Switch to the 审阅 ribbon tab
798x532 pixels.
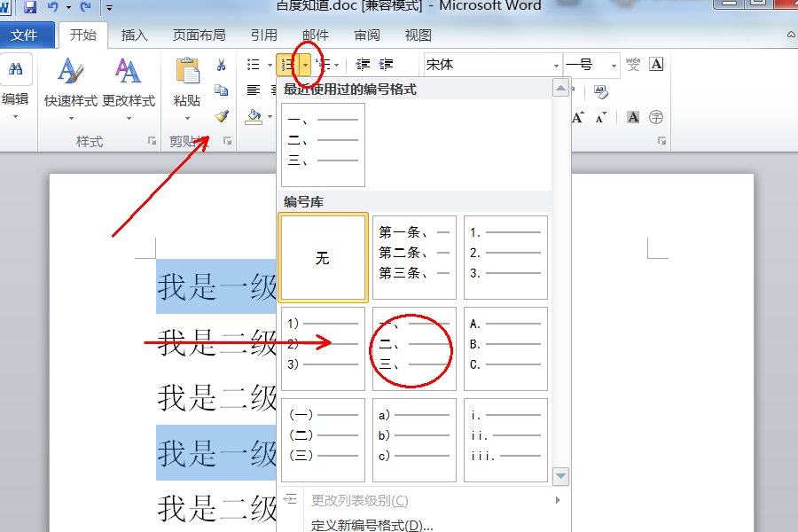[x=367, y=35]
